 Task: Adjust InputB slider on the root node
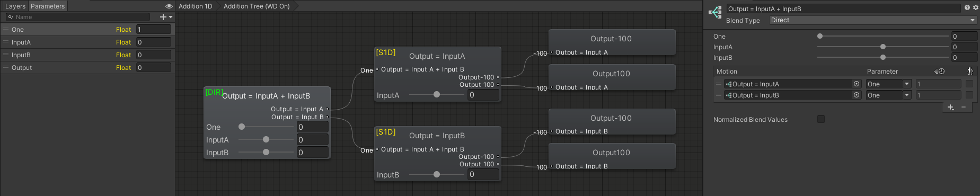[266, 152]
